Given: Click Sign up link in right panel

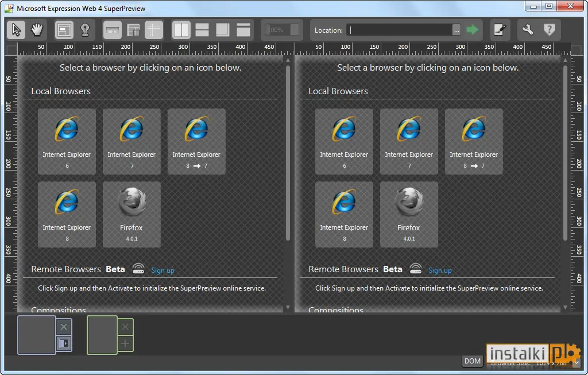Looking at the screenshot, I should click(x=440, y=270).
